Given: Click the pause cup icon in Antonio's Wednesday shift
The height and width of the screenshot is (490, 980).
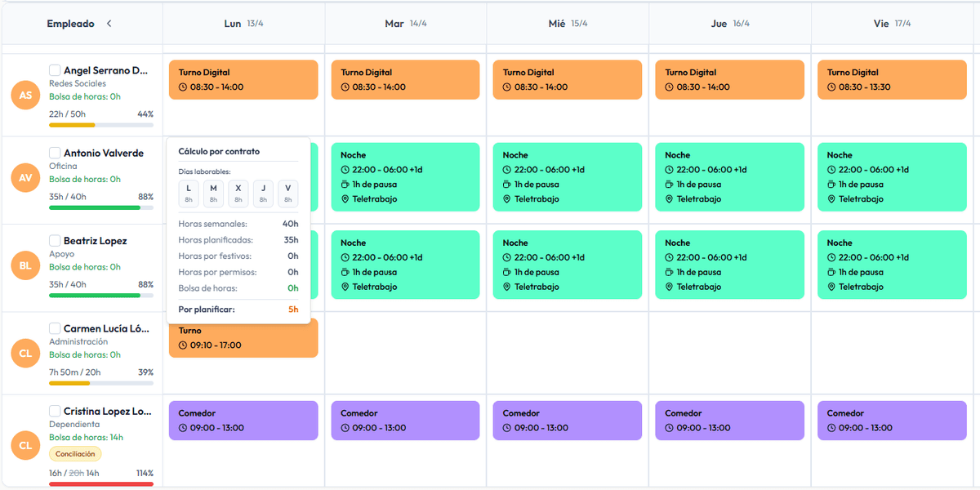Looking at the screenshot, I should click(507, 185).
